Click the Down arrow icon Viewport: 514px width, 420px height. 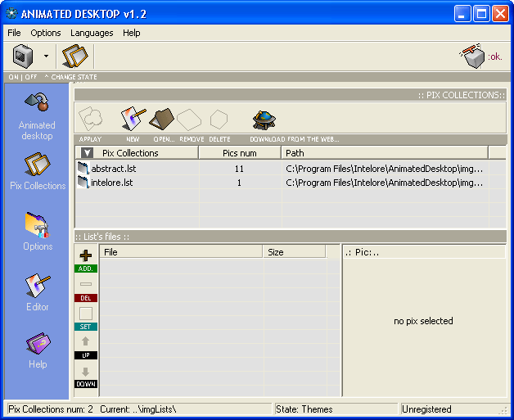click(x=86, y=372)
